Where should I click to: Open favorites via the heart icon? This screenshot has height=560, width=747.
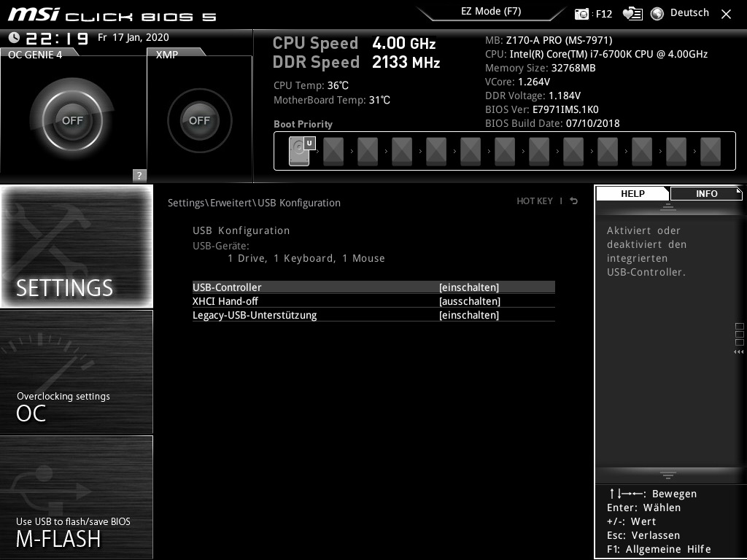click(x=632, y=14)
